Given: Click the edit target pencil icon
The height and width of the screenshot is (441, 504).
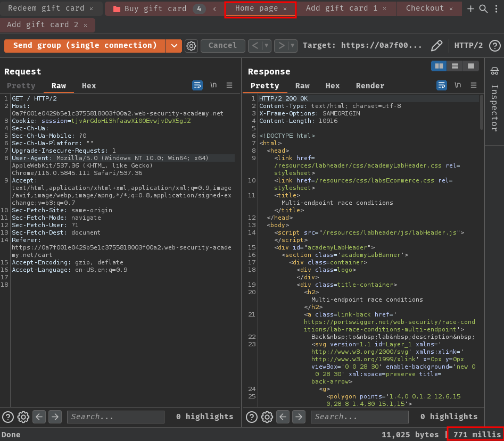Looking at the screenshot, I should [436, 46].
